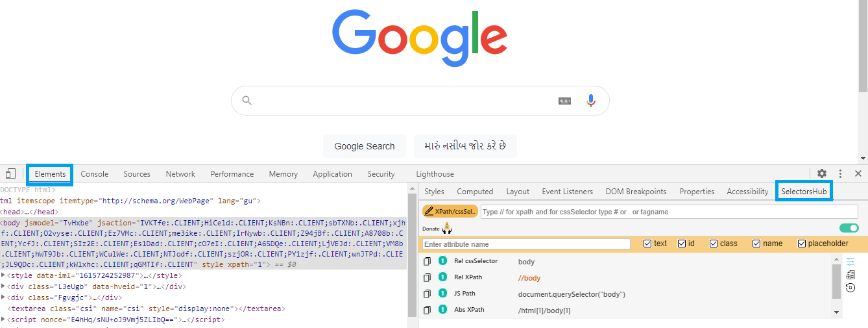Image resolution: width=868 pixels, height=328 pixels.
Task: Click the Gujarati I'm Feeling Lucky button
Action: (x=465, y=146)
